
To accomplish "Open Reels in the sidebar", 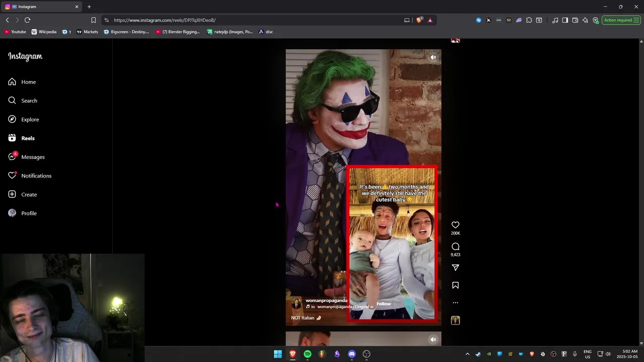I will 21,138.
